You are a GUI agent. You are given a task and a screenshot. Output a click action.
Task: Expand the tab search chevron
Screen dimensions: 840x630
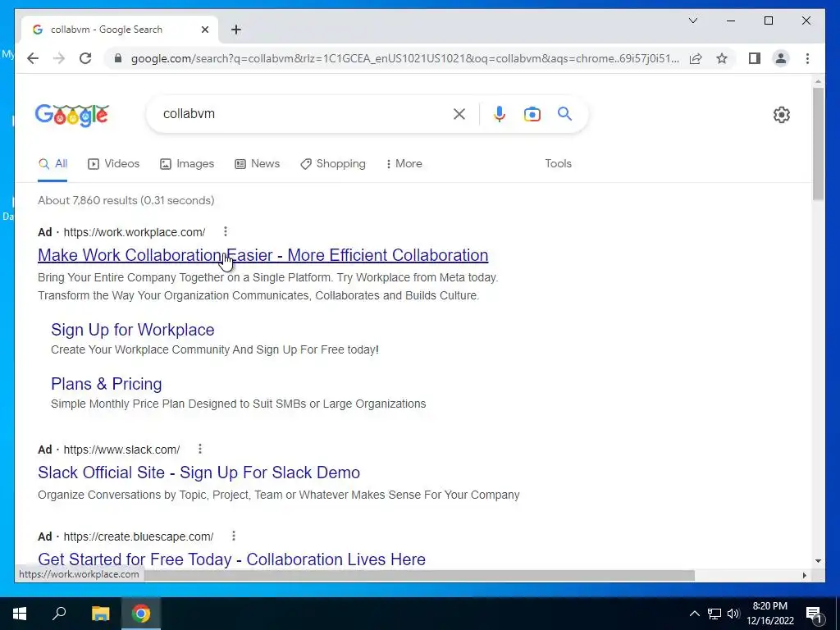(692, 21)
